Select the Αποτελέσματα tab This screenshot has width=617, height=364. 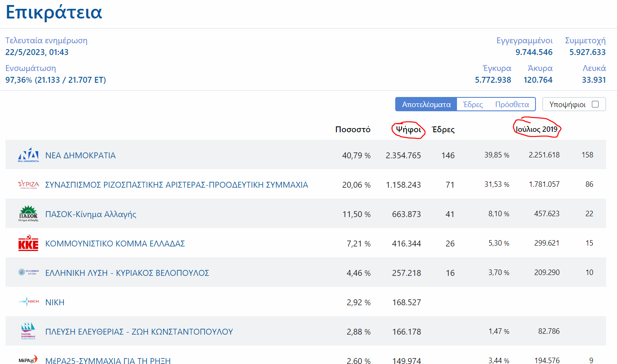426,104
